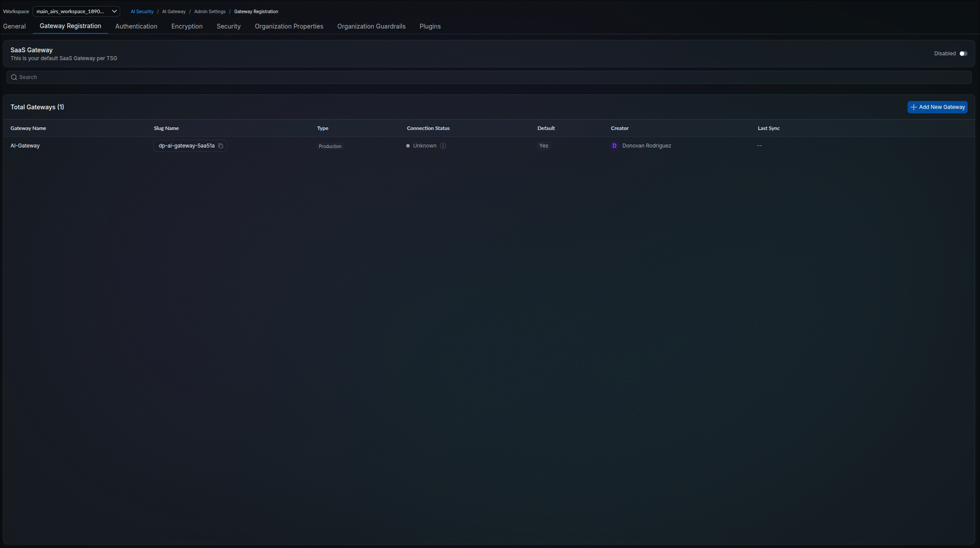The height and width of the screenshot is (548, 980).
Task: Click the Yes default badge
Action: pyautogui.click(x=544, y=146)
